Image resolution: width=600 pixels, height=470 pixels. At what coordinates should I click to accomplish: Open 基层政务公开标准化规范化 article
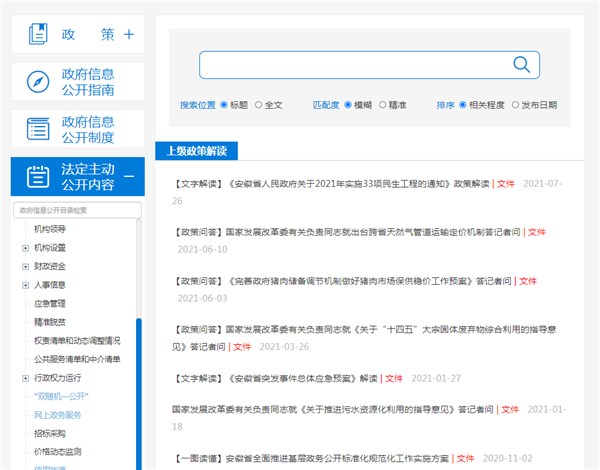pos(310,458)
